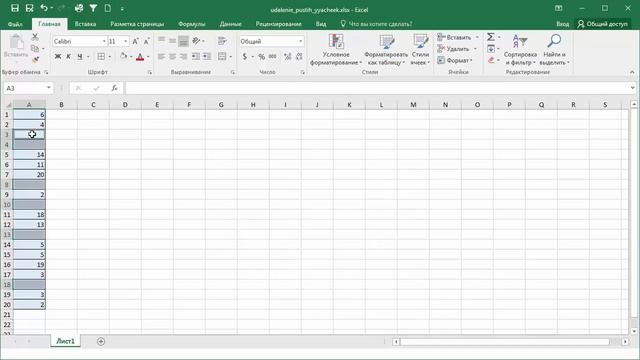Screen dimensions: 640x360
Task: Click the Increase indent icon
Action: pos(207,56)
